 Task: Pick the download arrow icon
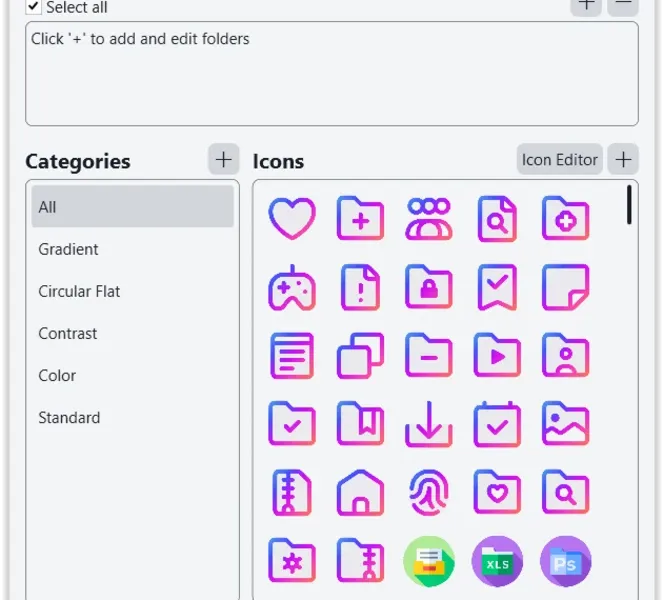429,424
